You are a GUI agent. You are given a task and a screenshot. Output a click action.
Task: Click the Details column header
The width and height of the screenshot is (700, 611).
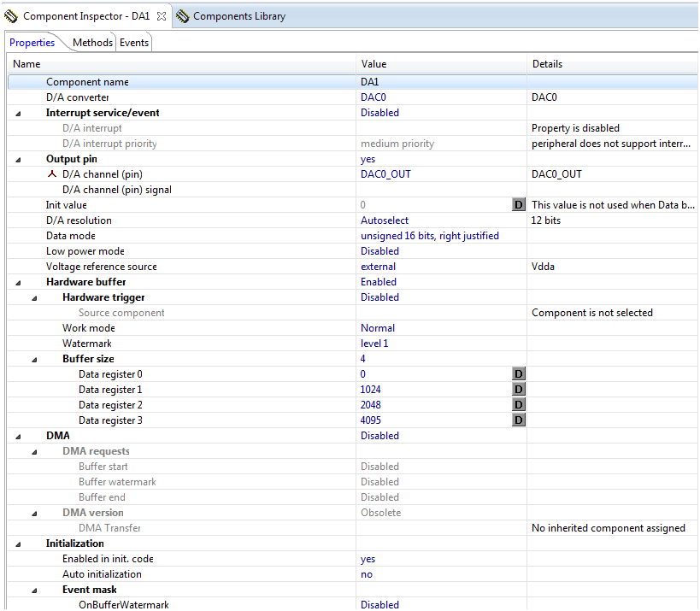tap(547, 64)
